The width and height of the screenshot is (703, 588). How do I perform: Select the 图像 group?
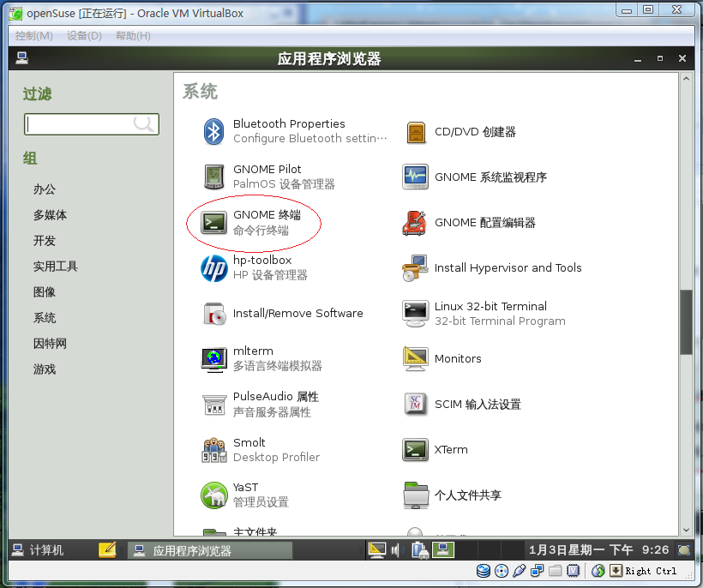click(45, 292)
